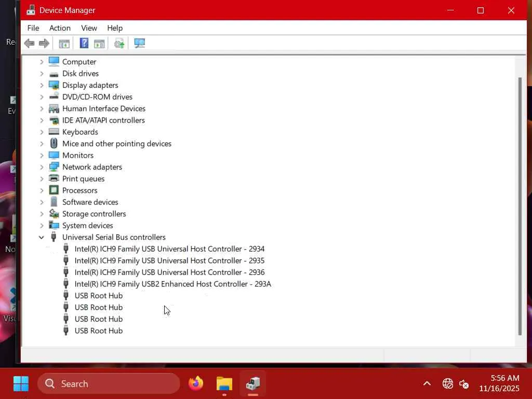Open the clock showing 5:56 AM
The image size is (532, 399).
tap(499, 383)
